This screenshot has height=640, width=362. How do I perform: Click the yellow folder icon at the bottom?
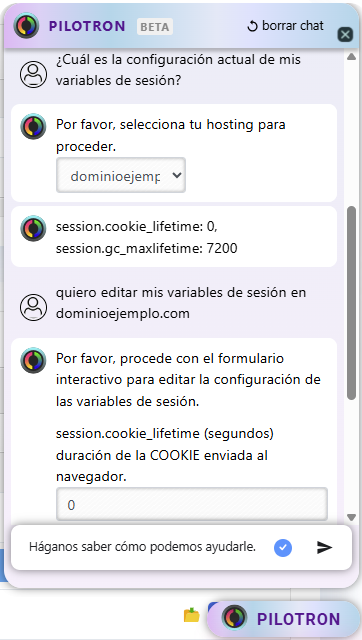pos(192,615)
